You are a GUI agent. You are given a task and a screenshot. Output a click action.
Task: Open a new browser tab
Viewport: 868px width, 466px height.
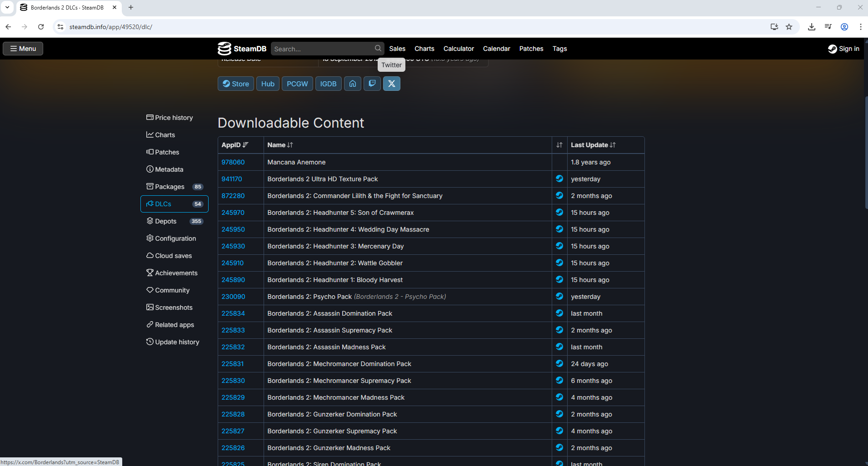click(131, 7)
